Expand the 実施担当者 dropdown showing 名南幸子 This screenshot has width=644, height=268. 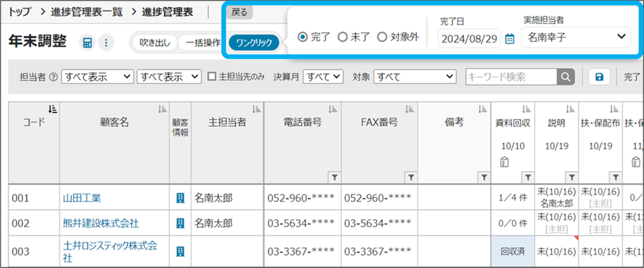[576, 36]
